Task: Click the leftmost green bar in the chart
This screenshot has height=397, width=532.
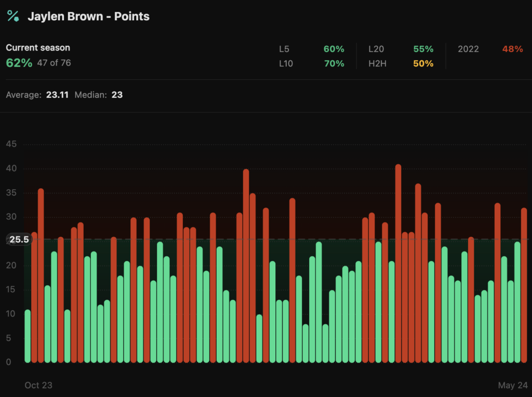Action: coord(28,336)
